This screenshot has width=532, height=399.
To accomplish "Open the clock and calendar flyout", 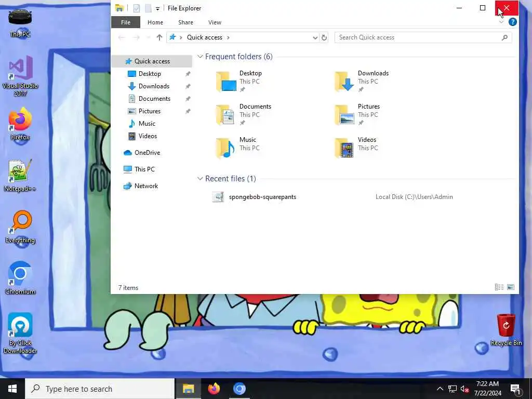I will 487,389.
